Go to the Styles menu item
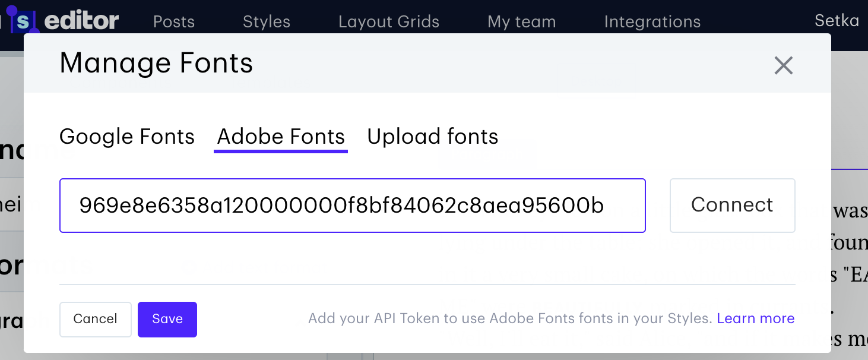868x360 pixels. (x=266, y=22)
